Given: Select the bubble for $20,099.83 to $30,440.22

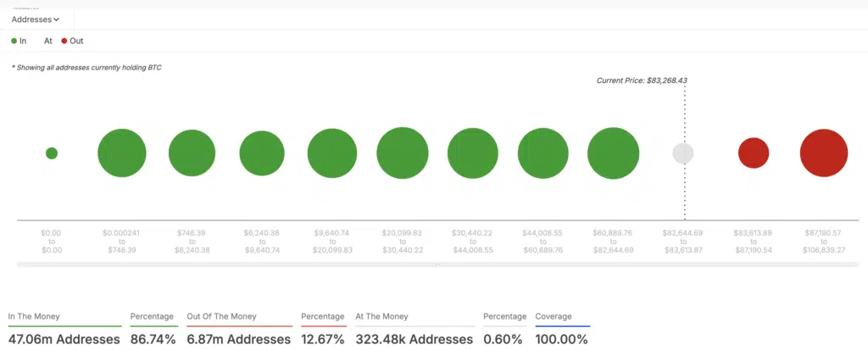Looking at the screenshot, I should [403, 153].
